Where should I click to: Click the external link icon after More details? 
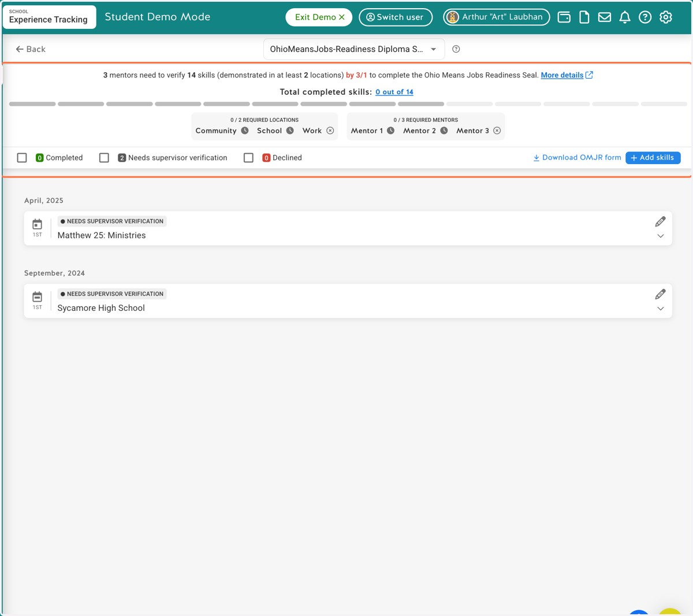tap(589, 75)
